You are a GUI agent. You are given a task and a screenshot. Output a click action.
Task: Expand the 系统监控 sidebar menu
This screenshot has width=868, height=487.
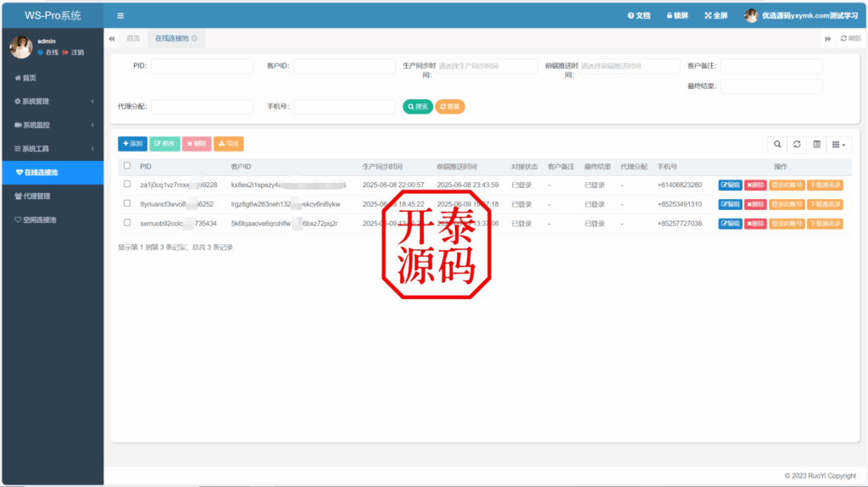pyautogui.click(x=53, y=125)
